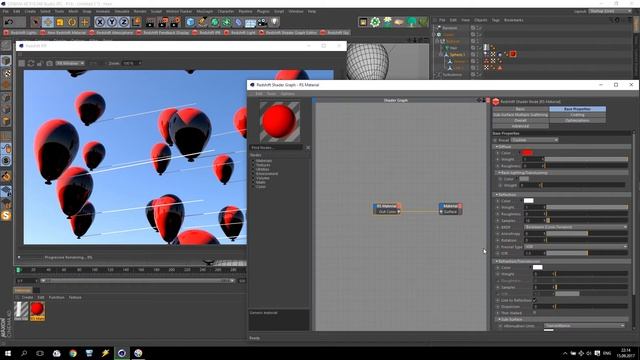Click the Find Nodes search field
Image resolution: width=640 pixels, height=360 pixels.
(x=277, y=147)
